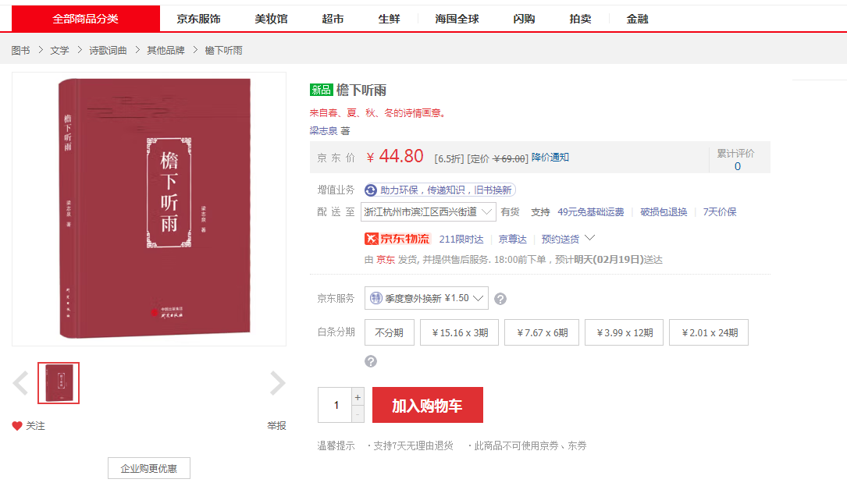Click 其他品牌 breadcrumb link
Viewport: 847px width, 504px height.
pos(165,50)
